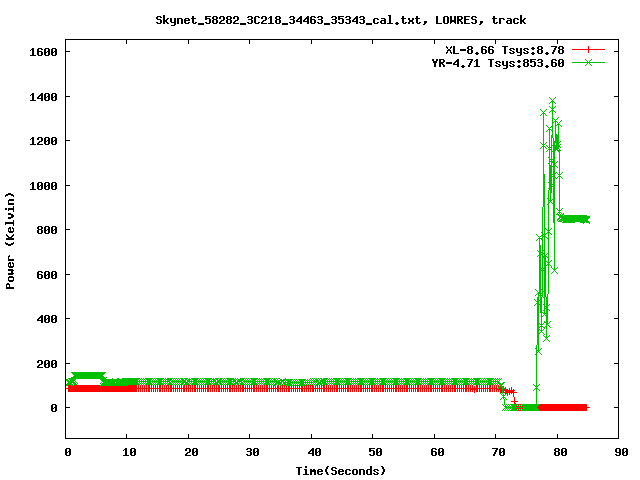Click the highest green peak near 1380 Kelvin
The width and height of the screenshot is (640, 480).
553,100
